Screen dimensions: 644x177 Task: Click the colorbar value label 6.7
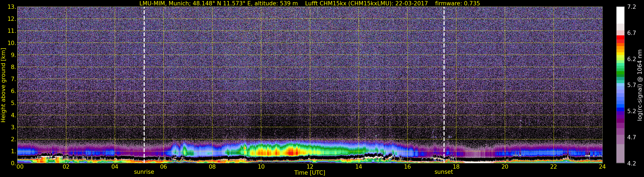tap(632, 33)
